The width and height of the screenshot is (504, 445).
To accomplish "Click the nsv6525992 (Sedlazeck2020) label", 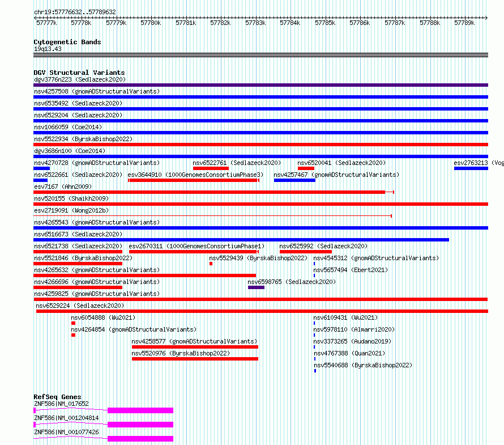I will (x=323, y=246).
